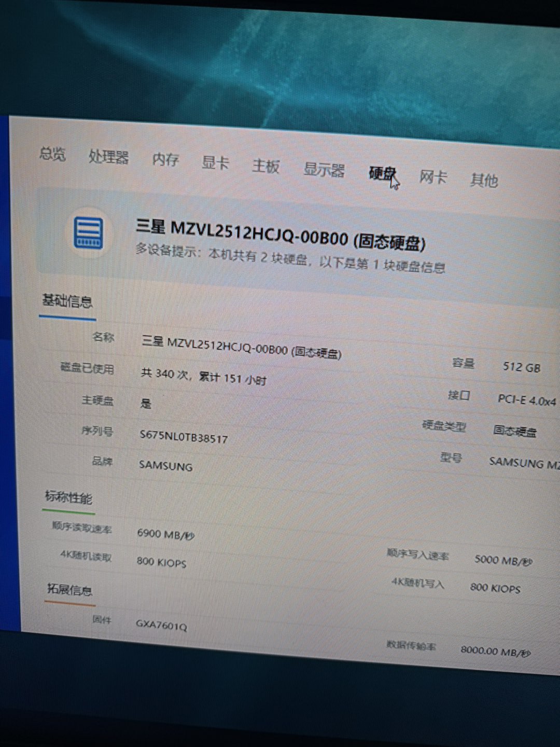Click the blue hard disk icon

88,233
